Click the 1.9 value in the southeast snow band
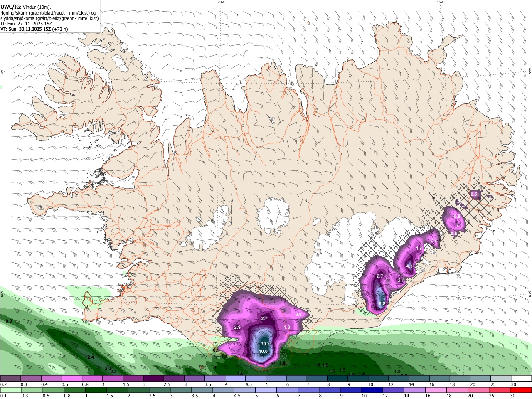This screenshot has width=532, height=399. pos(419,248)
